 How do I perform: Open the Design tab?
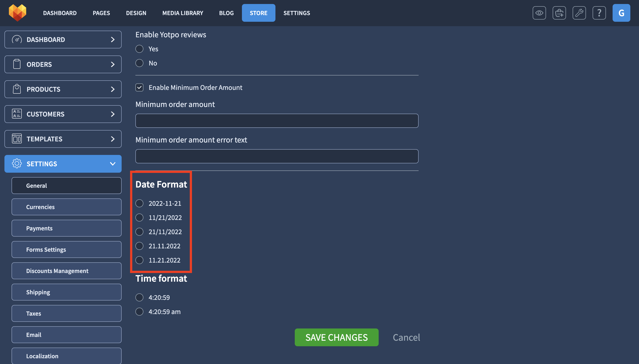(x=136, y=13)
